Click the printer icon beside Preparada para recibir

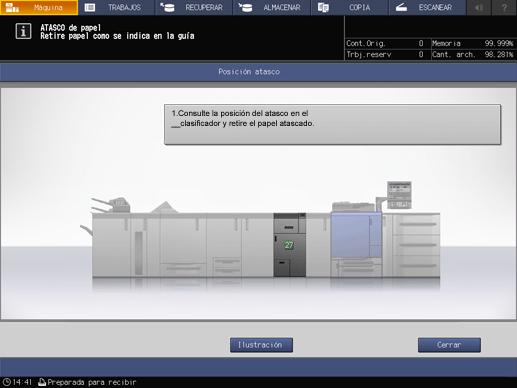[x=42, y=382]
